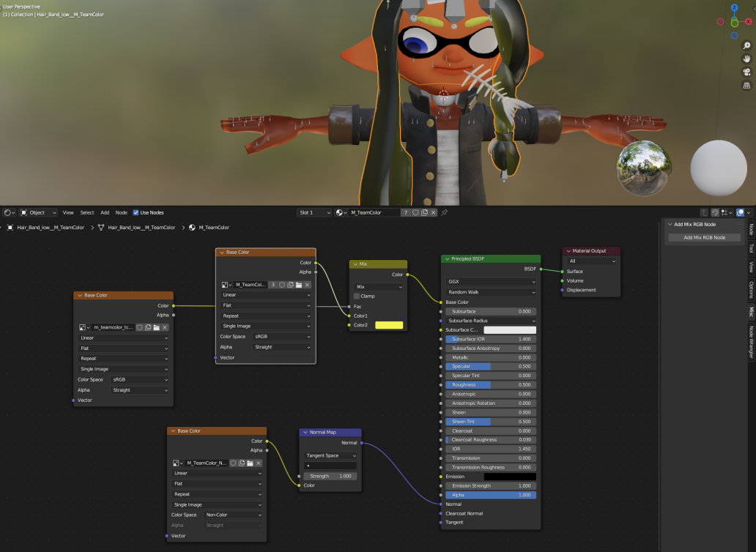Image resolution: width=756 pixels, height=552 pixels.
Task: Click the Normal Map UV map field
Action: click(x=330, y=466)
